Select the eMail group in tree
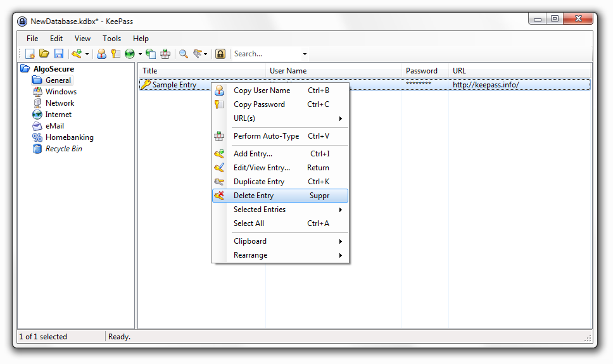Screen dimensions: 613x364 click(x=54, y=126)
